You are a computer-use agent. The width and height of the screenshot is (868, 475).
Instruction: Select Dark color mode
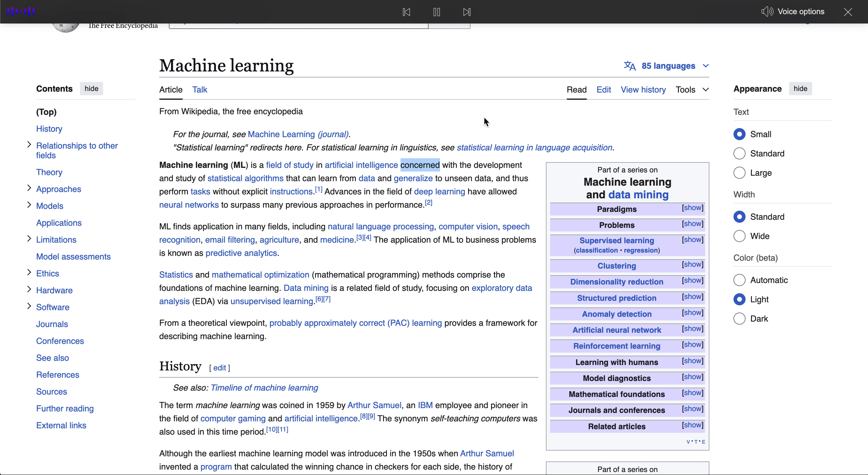point(739,319)
